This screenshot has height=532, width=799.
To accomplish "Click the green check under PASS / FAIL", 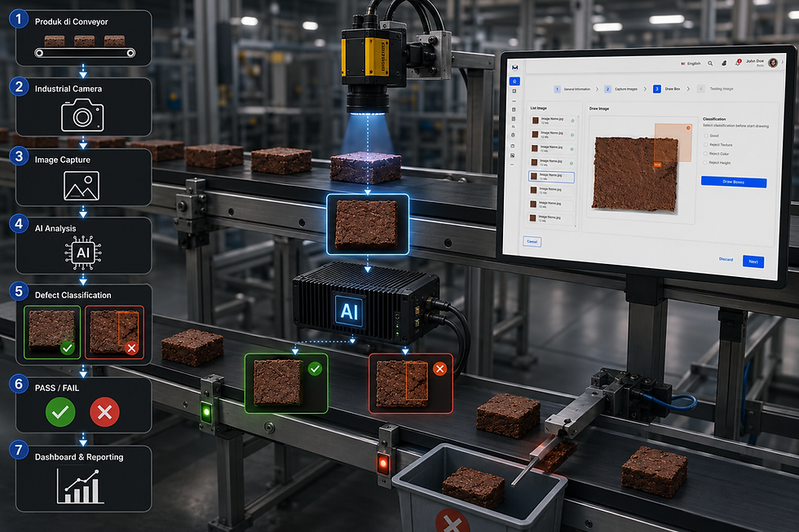I will tap(60, 412).
